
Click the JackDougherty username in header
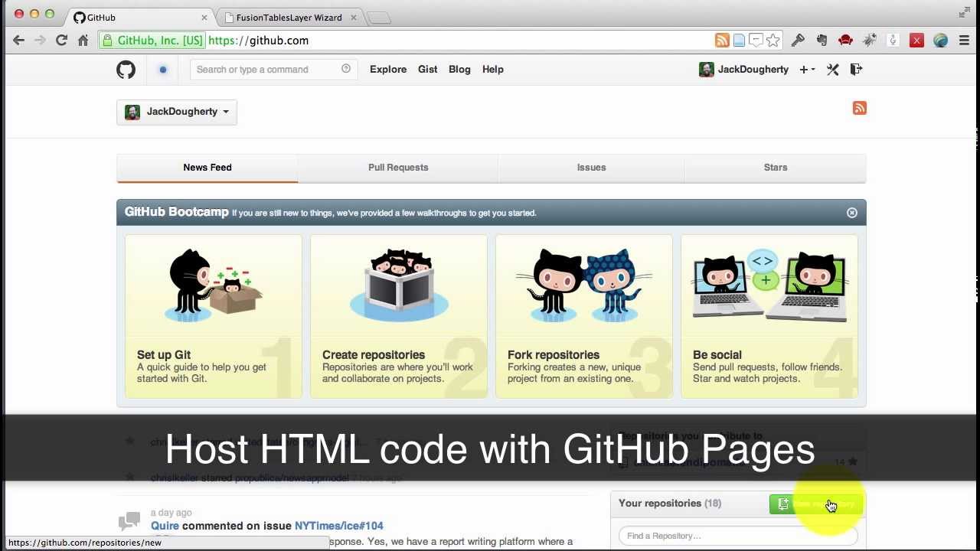(x=753, y=70)
